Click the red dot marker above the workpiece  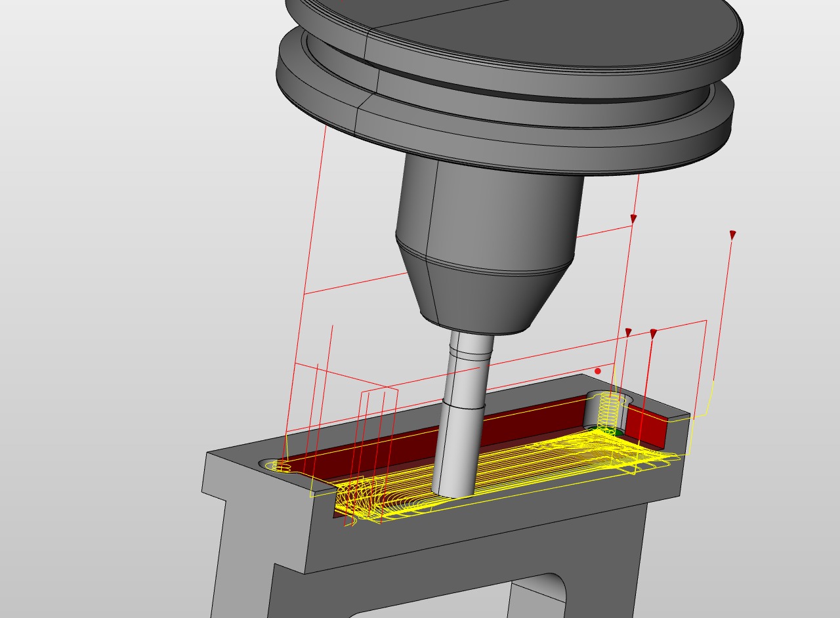pyautogui.click(x=598, y=371)
